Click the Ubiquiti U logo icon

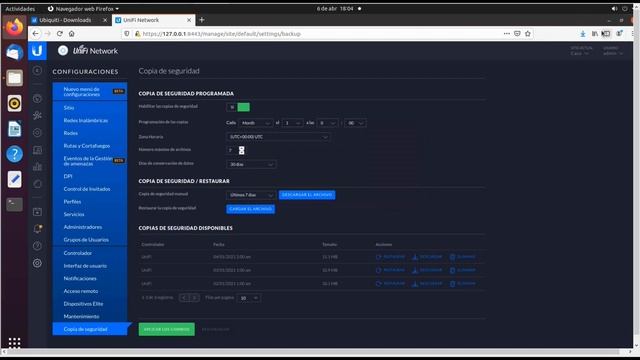click(37, 51)
